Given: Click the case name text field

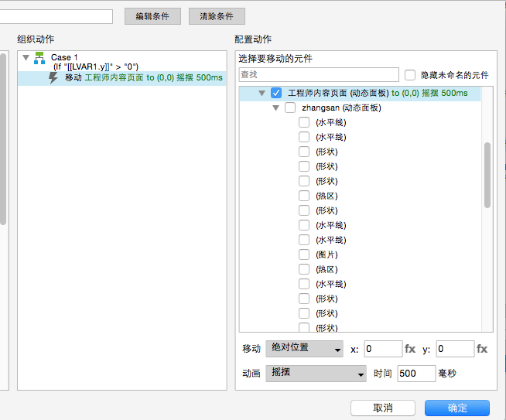Looking at the screenshot, I should coord(56,16).
